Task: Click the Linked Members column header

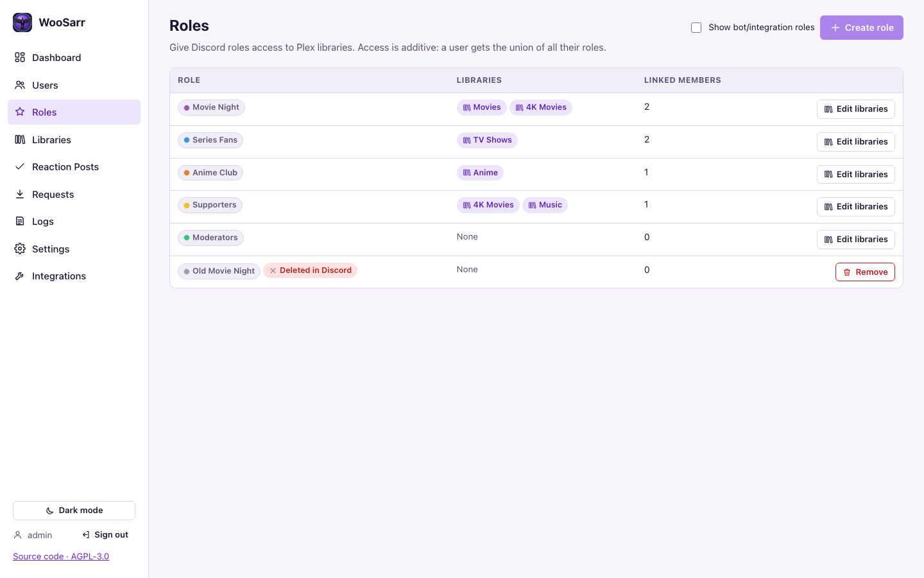Action: tap(683, 80)
